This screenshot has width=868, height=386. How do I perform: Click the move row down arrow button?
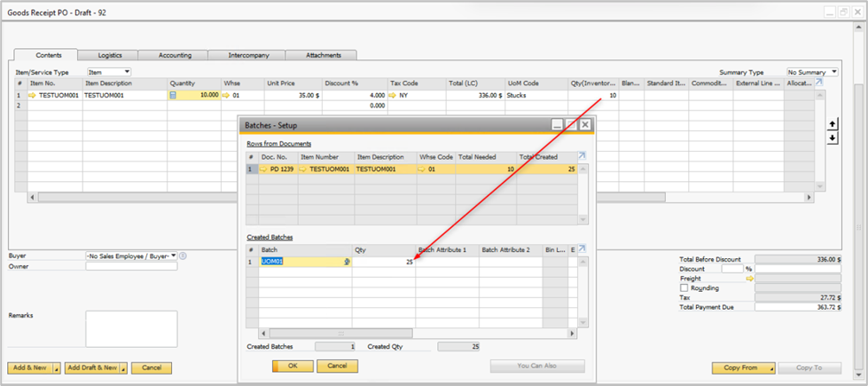click(x=832, y=138)
